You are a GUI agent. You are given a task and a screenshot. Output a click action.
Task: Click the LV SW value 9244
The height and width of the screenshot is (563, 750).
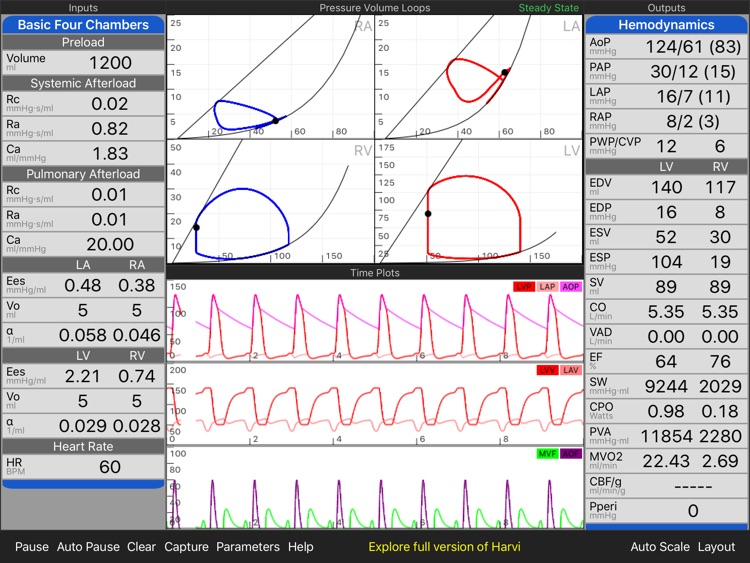pyautogui.click(x=667, y=386)
